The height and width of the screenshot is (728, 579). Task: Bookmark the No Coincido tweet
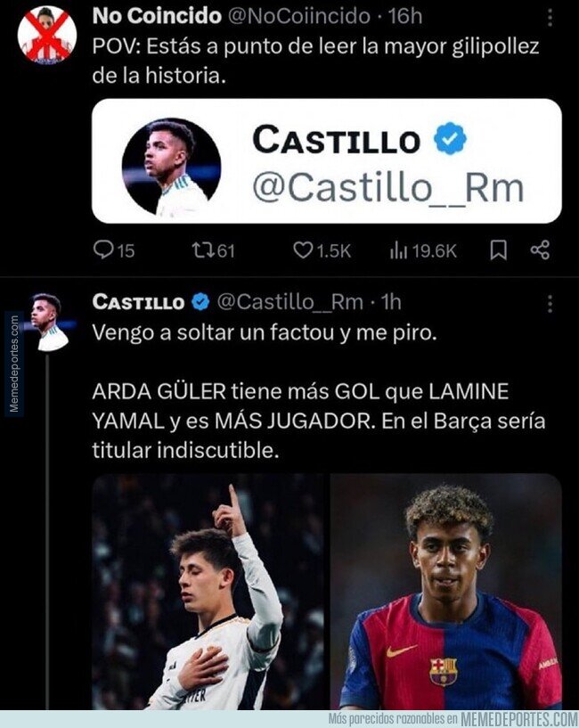[x=498, y=250]
